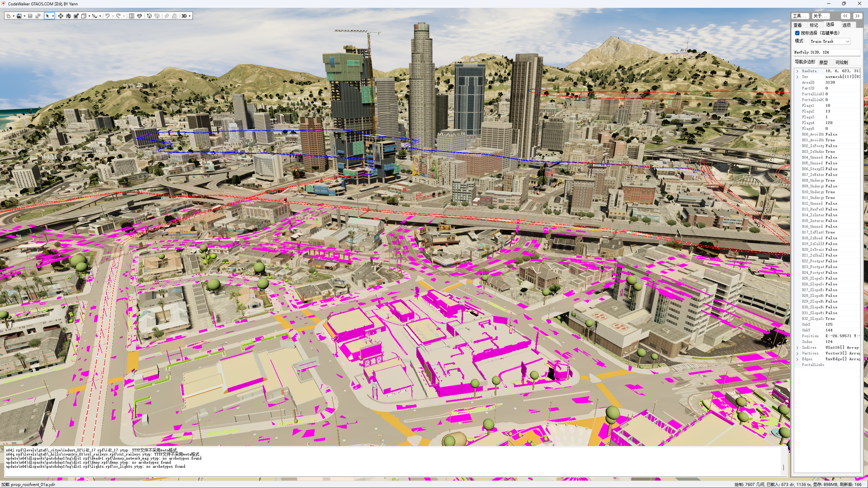Viewport: 868px width, 488px height.
Task: Select the pointer selection tool
Action: coord(47,16)
